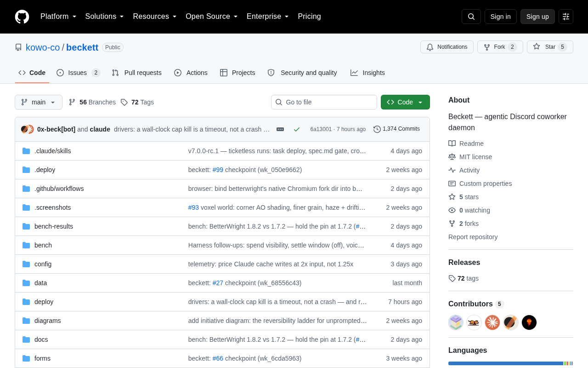Click the 0x-beck[bot] avatar in commit bar

point(25,129)
